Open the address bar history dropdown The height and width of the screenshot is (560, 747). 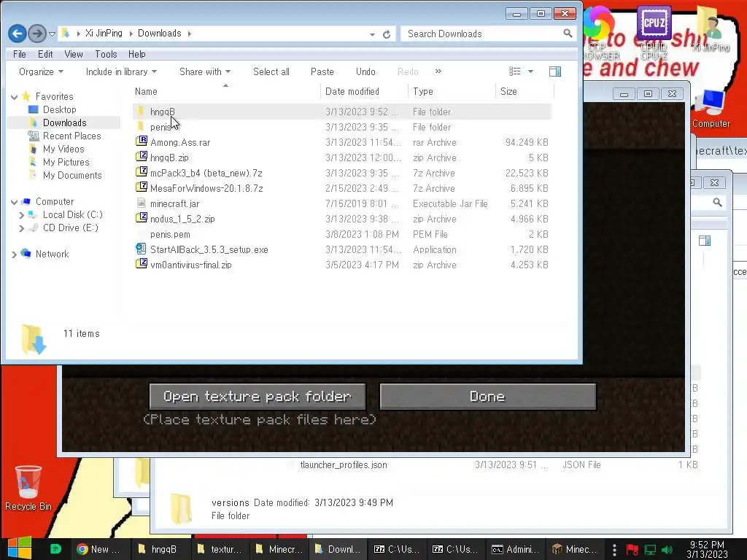(x=372, y=34)
